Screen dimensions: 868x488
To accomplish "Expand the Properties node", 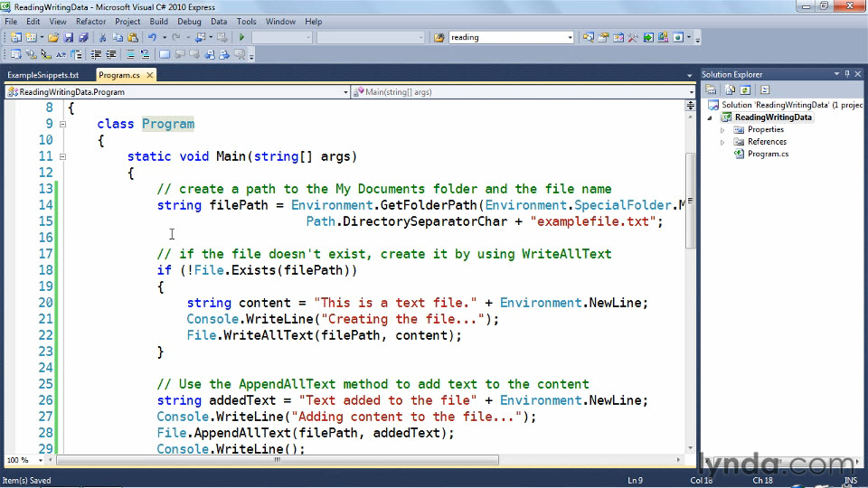I will (722, 130).
